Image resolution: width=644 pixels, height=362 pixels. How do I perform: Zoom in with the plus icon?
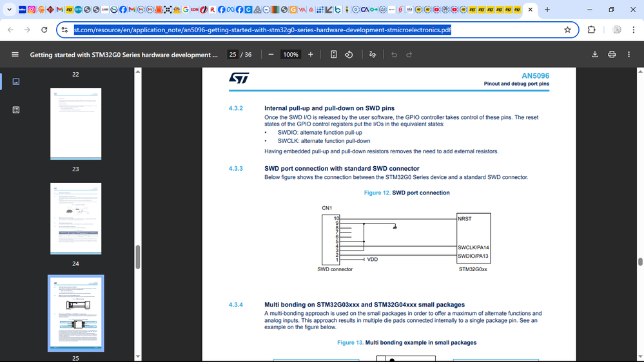(311, 55)
